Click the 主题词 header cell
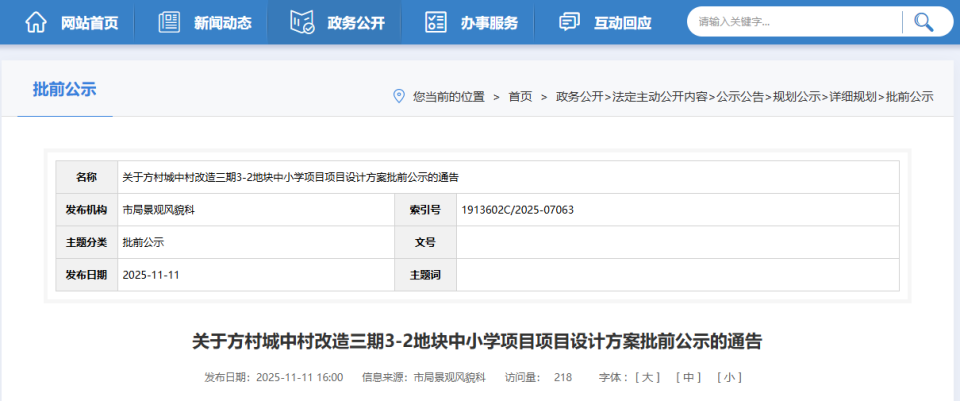The image size is (960, 401). coord(426,275)
